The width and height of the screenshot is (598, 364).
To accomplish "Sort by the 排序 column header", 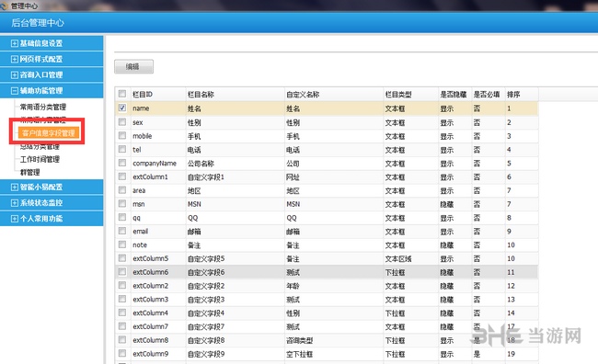I will (522, 94).
